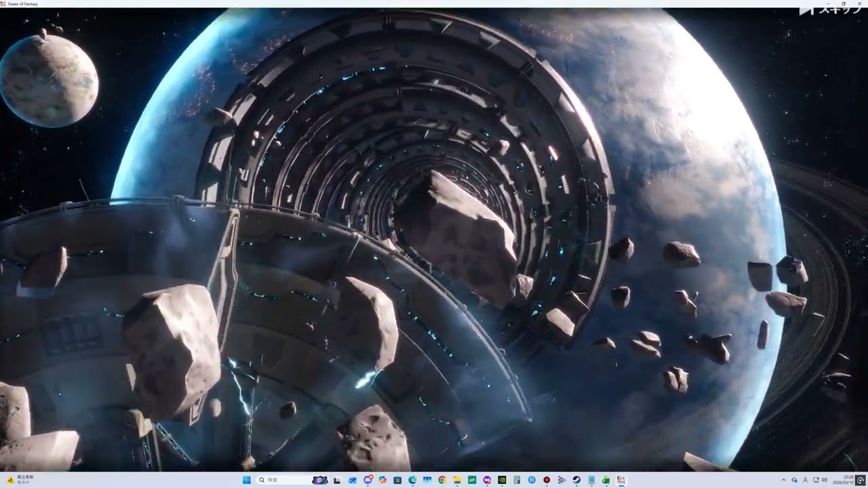Open the notification icon at the taskbar's right end
The width and height of the screenshot is (868, 488).
click(x=861, y=480)
